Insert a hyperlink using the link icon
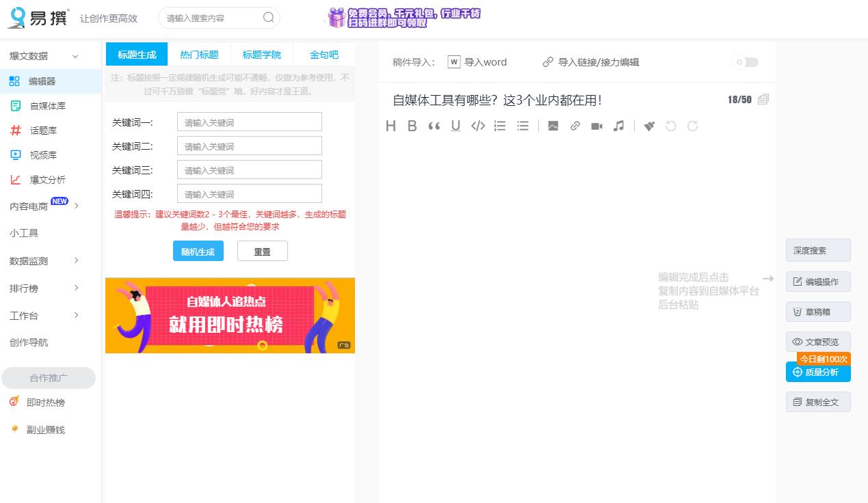Screen dimensions: 868x503 (x=575, y=126)
